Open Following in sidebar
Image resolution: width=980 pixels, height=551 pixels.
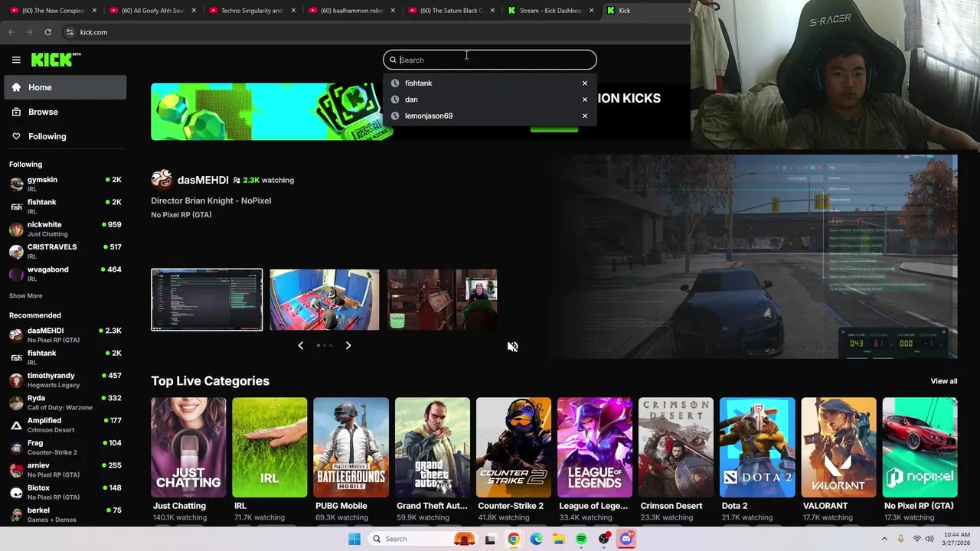pyautogui.click(x=65, y=136)
